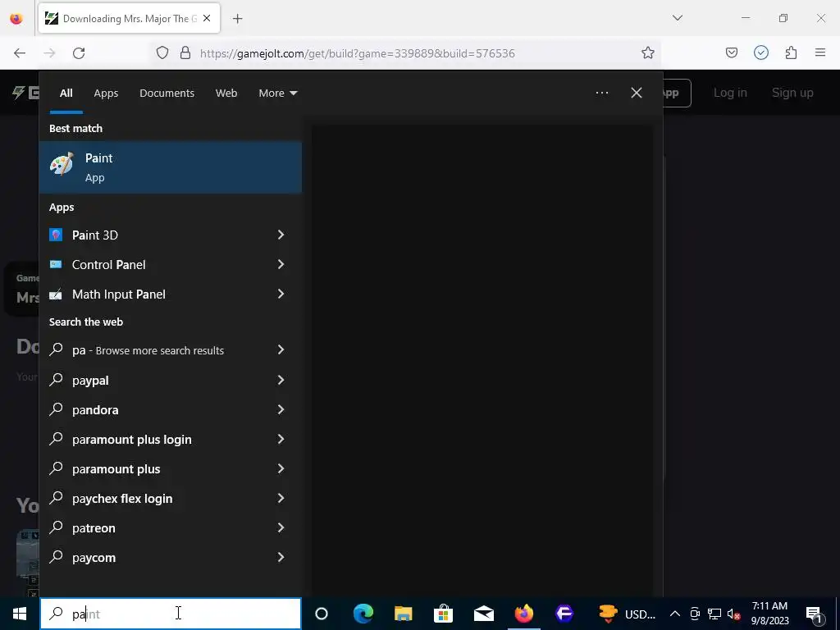Image resolution: width=840 pixels, height=630 pixels.
Task: Open Firefox extensions puzzle icon
Action: pyautogui.click(x=791, y=52)
